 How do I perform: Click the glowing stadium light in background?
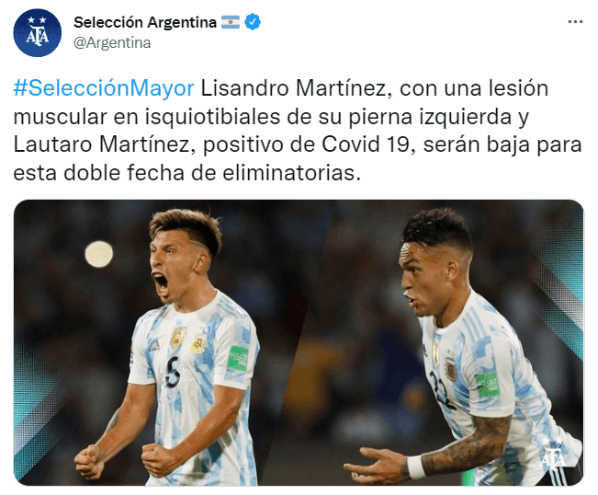99,254
